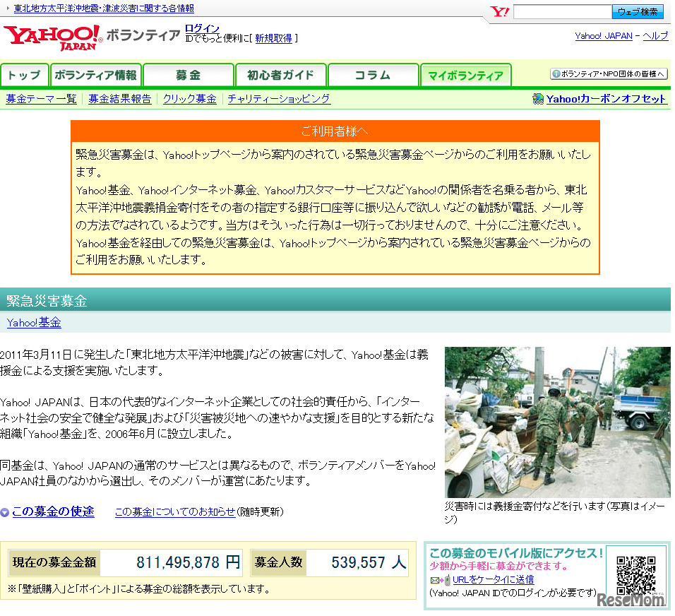Focus the web search input field

pyautogui.click(x=562, y=11)
